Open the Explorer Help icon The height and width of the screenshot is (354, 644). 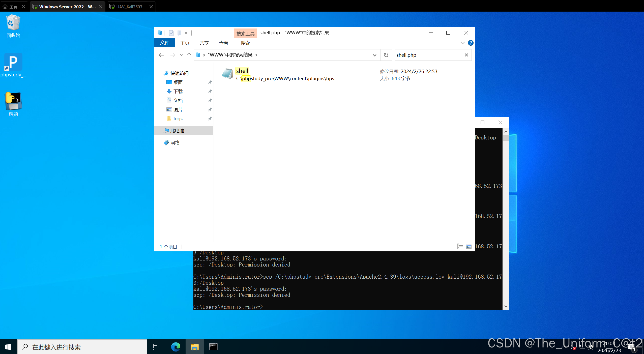click(x=471, y=43)
